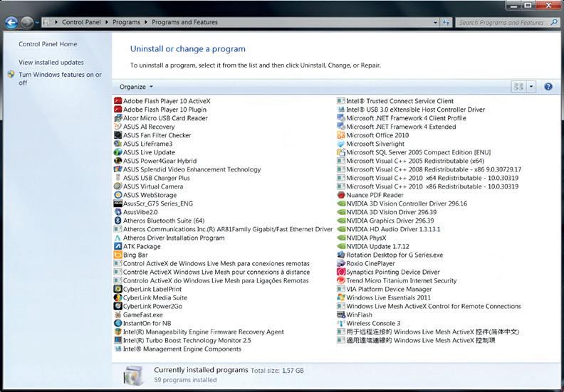This screenshot has width=564, height=392.
Task: Click the address bar refresh button
Action: pyautogui.click(x=446, y=22)
